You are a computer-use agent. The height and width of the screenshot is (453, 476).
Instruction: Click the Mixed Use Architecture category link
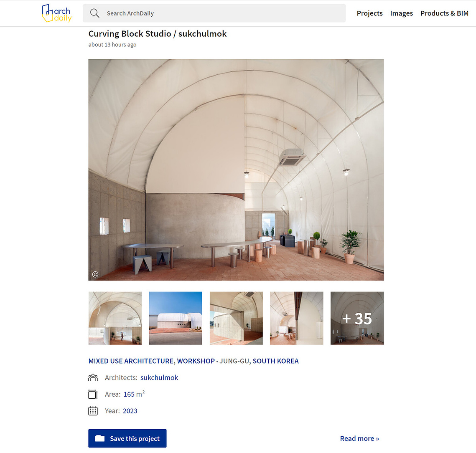(x=131, y=361)
